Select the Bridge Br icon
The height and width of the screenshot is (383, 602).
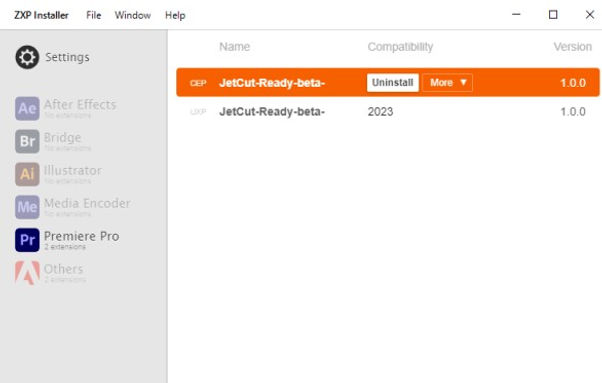pyautogui.click(x=27, y=141)
